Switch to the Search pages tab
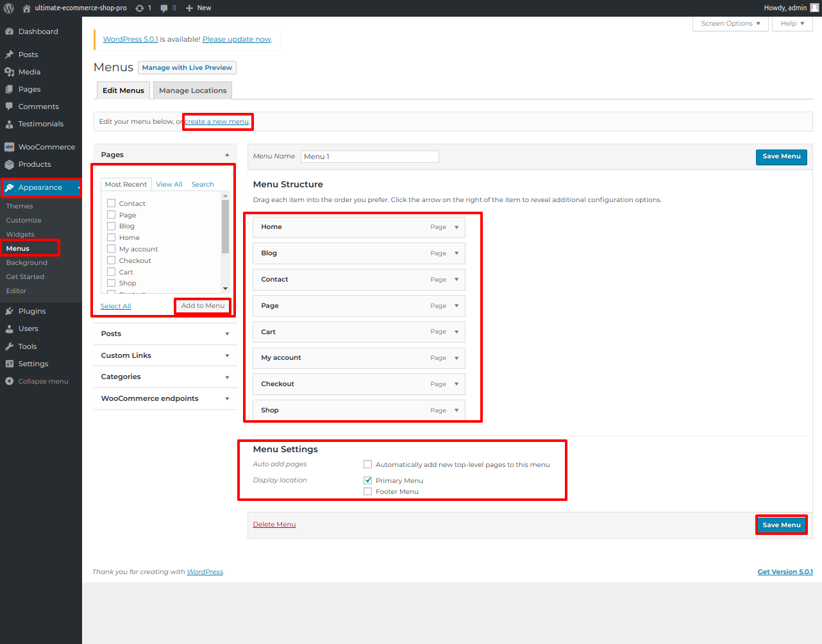The image size is (822, 644). pyautogui.click(x=203, y=184)
